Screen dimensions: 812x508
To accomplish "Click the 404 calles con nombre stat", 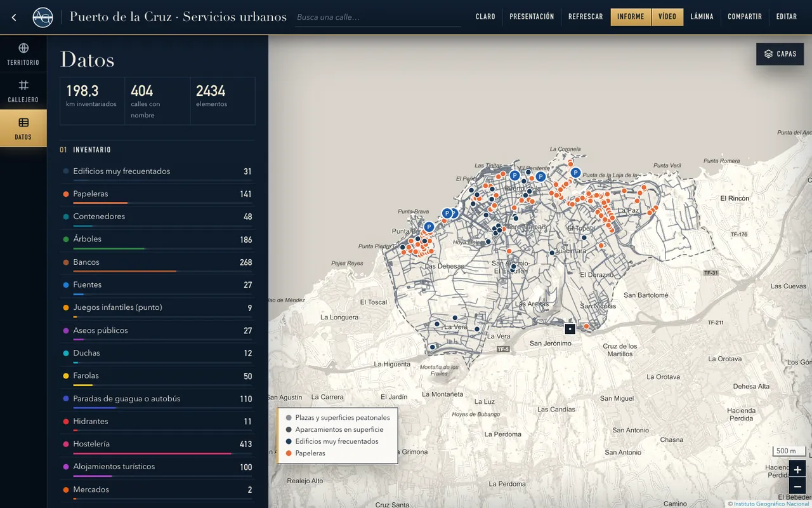I will point(157,101).
